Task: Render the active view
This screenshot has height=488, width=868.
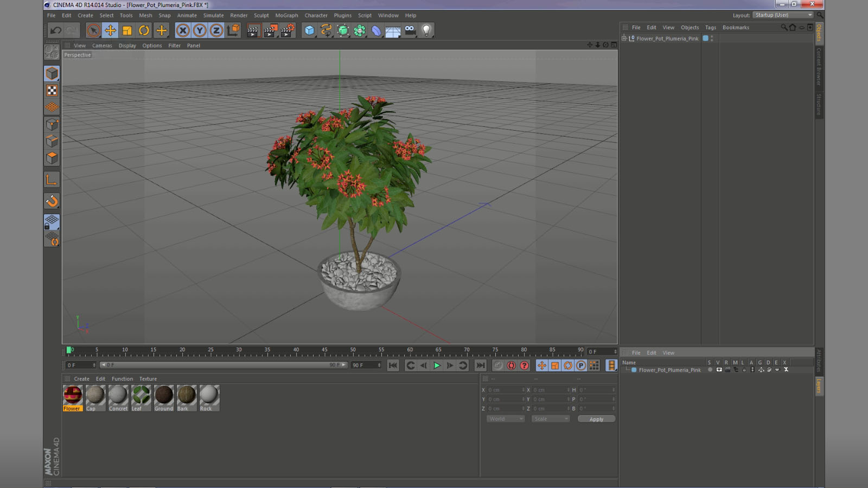Action: pos(253,30)
